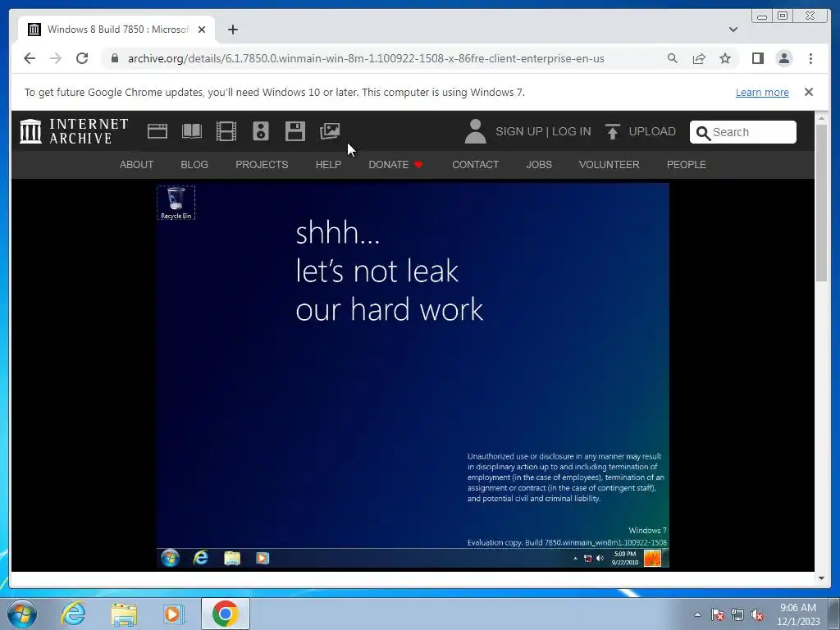Image resolution: width=840 pixels, height=630 pixels.
Task: Click the user avatar icon
Action: click(475, 131)
